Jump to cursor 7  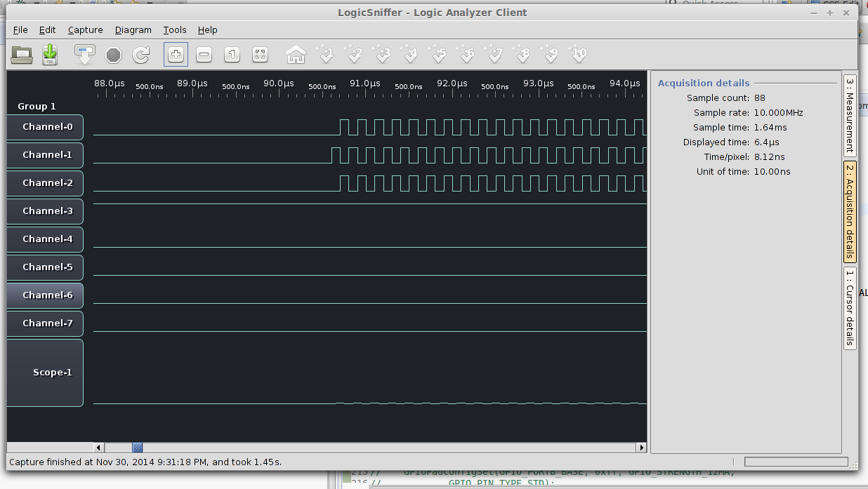495,54
